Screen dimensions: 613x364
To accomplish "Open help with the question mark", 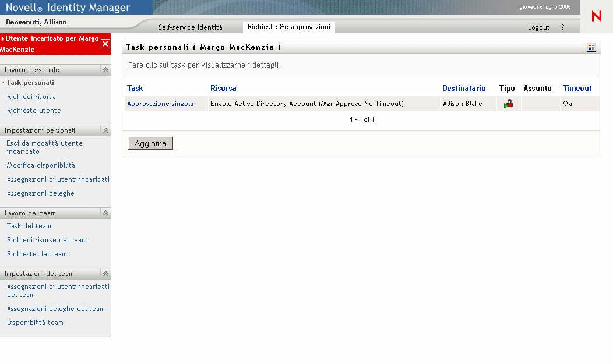I will pos(562,27).
